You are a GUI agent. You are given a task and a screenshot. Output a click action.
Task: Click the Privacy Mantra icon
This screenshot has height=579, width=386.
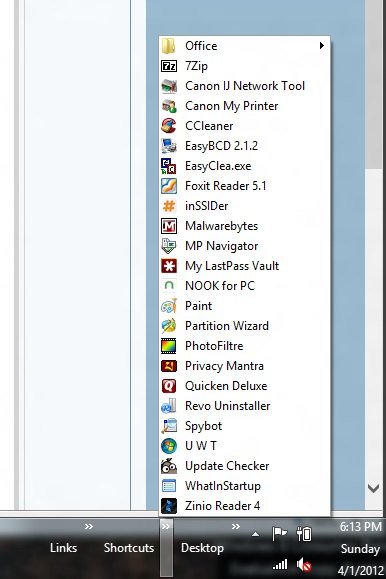click(x=169, y=366)
